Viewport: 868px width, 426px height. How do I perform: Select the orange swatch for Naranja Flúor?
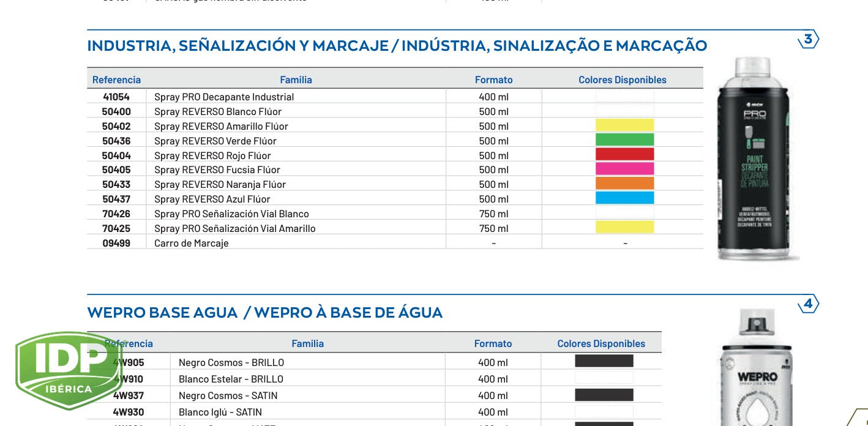[x=624, y=184]
